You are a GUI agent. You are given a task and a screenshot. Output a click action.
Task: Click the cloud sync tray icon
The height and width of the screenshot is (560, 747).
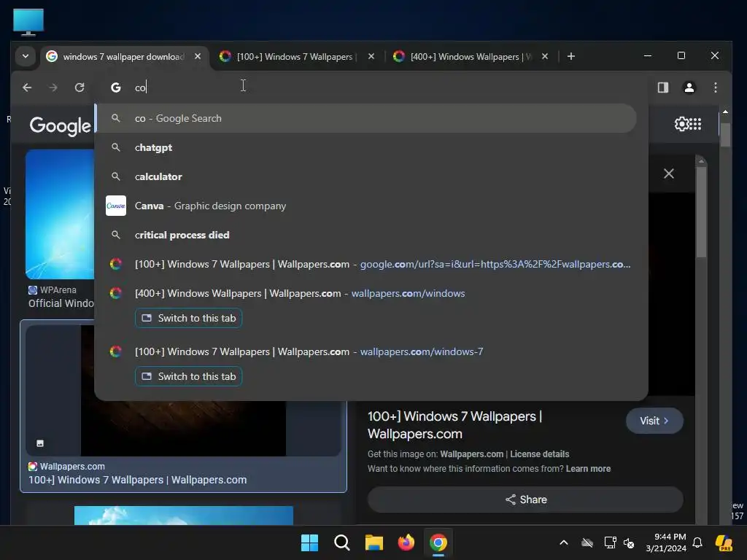click(587, 542)
